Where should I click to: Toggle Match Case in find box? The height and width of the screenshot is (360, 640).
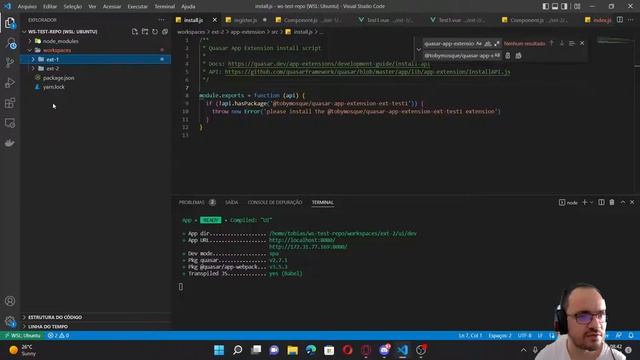point(479,44)
